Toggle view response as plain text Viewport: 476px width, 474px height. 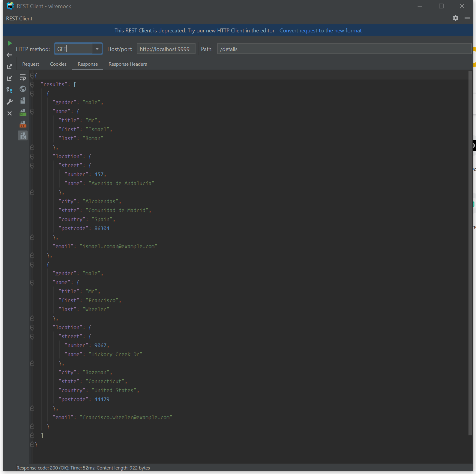tap(23, 101)
